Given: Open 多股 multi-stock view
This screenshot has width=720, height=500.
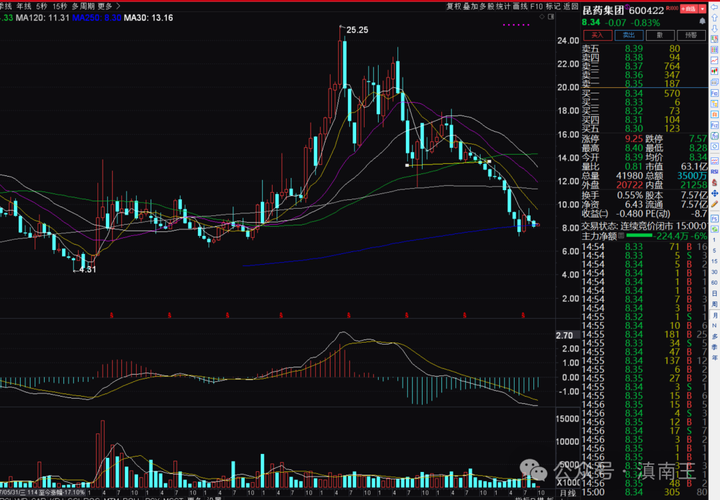Looking at the screenshot, I should point(487,6).
